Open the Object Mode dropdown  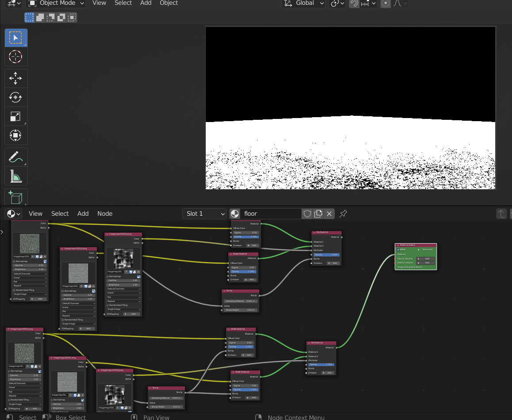click(x=56, y=3)
